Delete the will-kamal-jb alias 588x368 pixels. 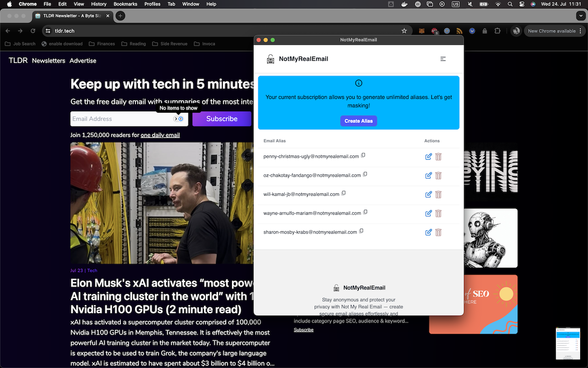[438, 194]
